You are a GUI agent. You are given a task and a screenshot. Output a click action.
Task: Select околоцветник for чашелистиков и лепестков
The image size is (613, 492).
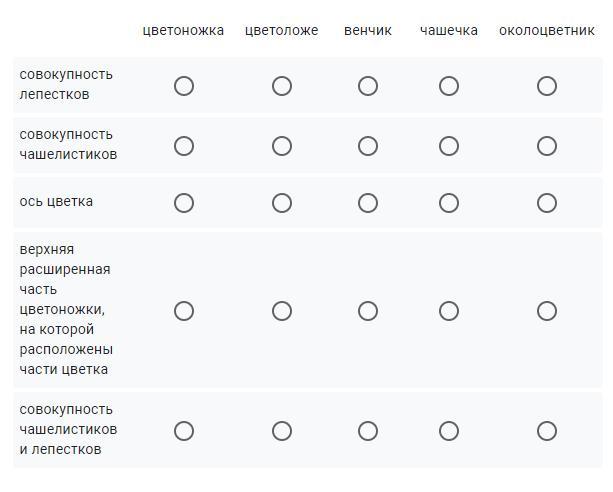(547, 431)
